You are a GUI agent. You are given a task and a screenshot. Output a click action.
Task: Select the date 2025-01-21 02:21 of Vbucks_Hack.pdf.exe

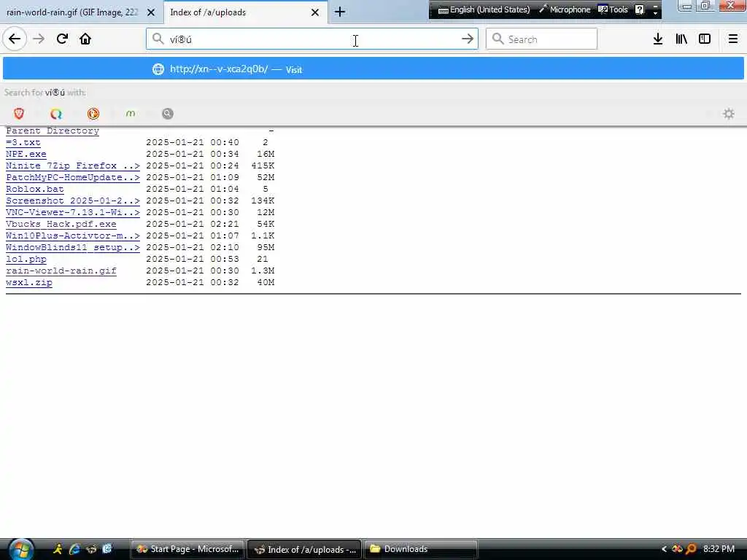pyautogui.click(x=193, y=224)
